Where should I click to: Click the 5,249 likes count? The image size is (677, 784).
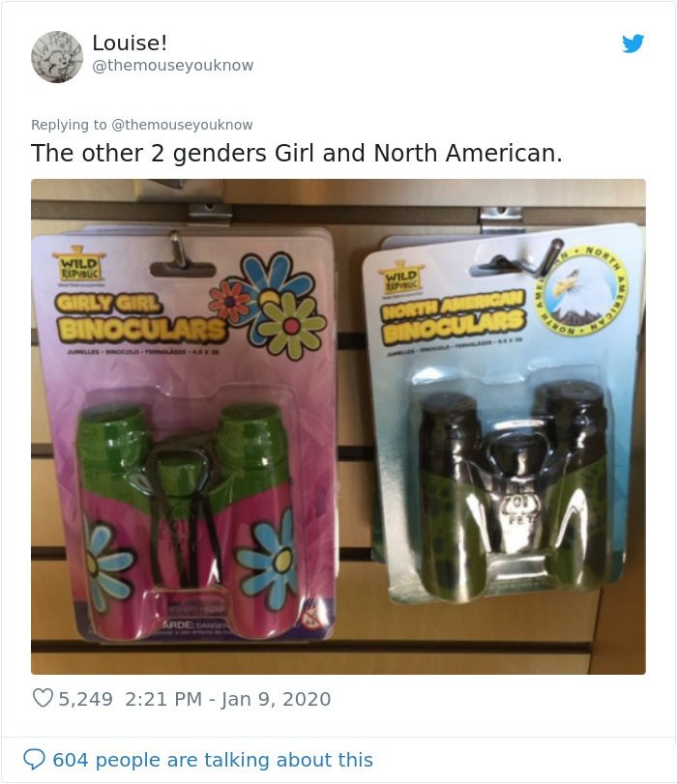pos(85,699)
